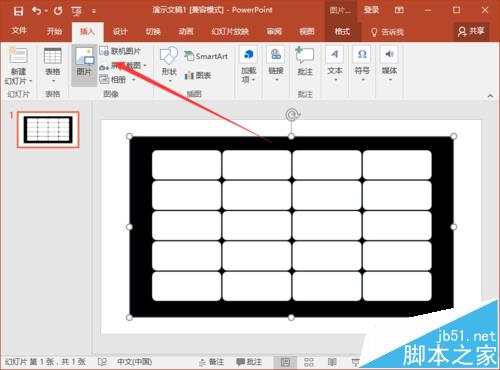Switch to Slide Sorter view

309,362
